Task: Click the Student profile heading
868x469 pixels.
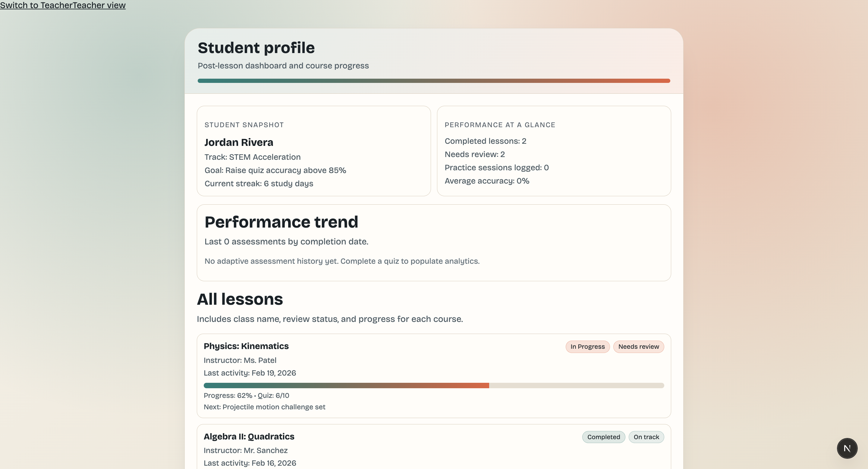Action: point(256,48)
